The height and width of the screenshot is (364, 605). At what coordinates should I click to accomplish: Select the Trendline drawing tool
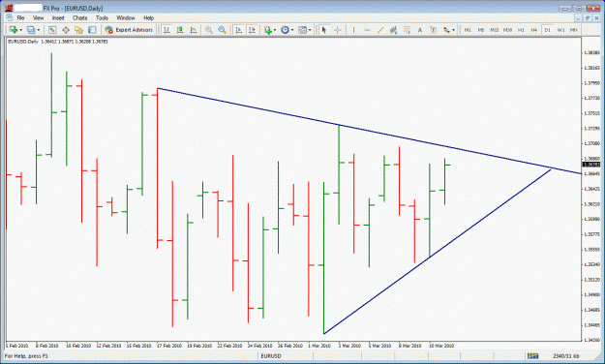(380, 30)
